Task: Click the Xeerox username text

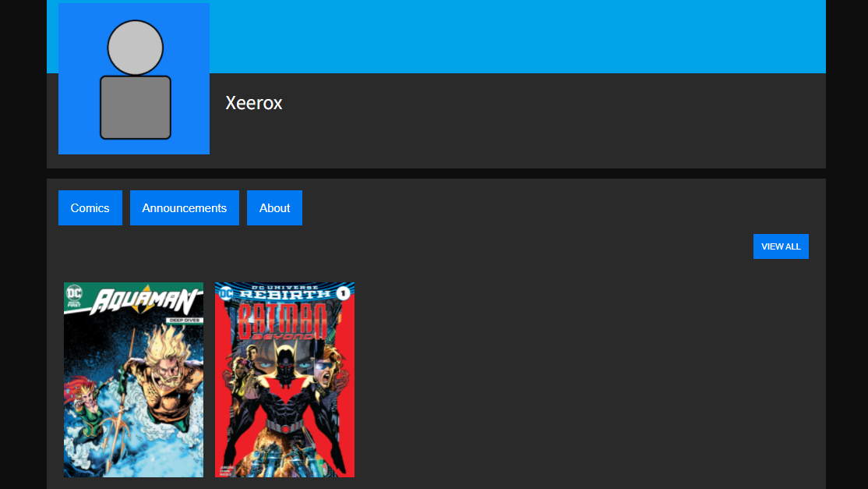Action: (x=253, y=103)
